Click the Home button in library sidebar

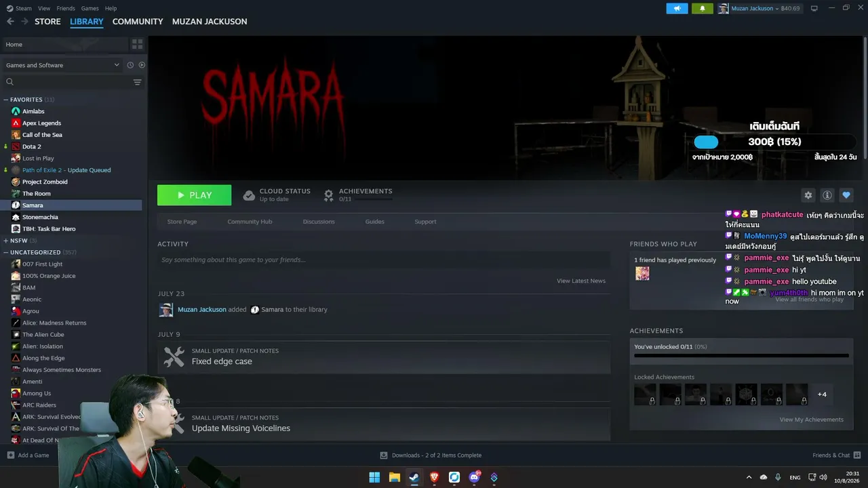[65, 45]
